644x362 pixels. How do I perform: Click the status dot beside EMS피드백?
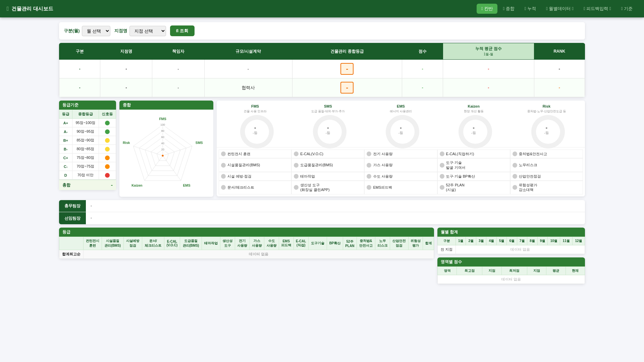click(x=369, y=187)
